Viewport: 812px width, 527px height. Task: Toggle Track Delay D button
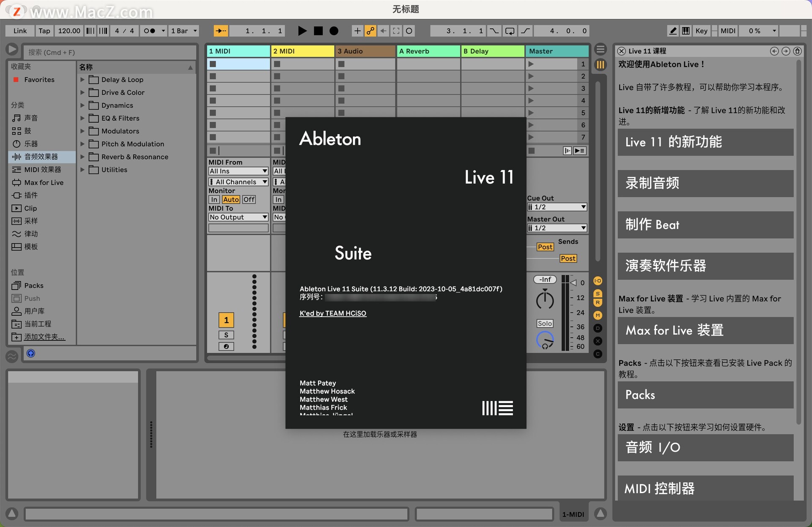coord(598,328)
